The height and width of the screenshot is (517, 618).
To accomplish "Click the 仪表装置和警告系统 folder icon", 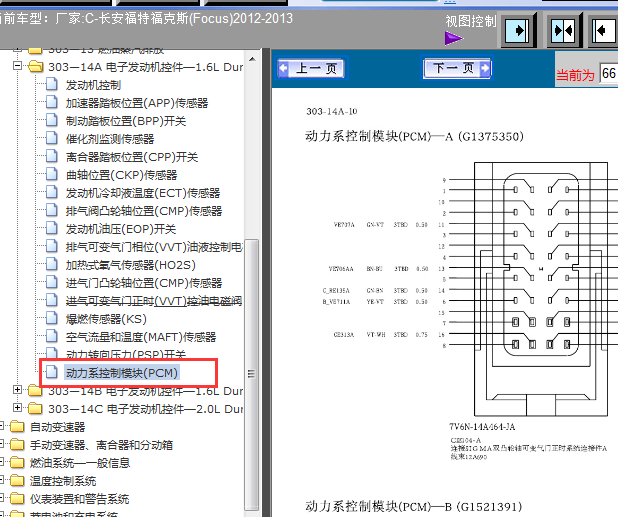I will (x=17, y=498).
